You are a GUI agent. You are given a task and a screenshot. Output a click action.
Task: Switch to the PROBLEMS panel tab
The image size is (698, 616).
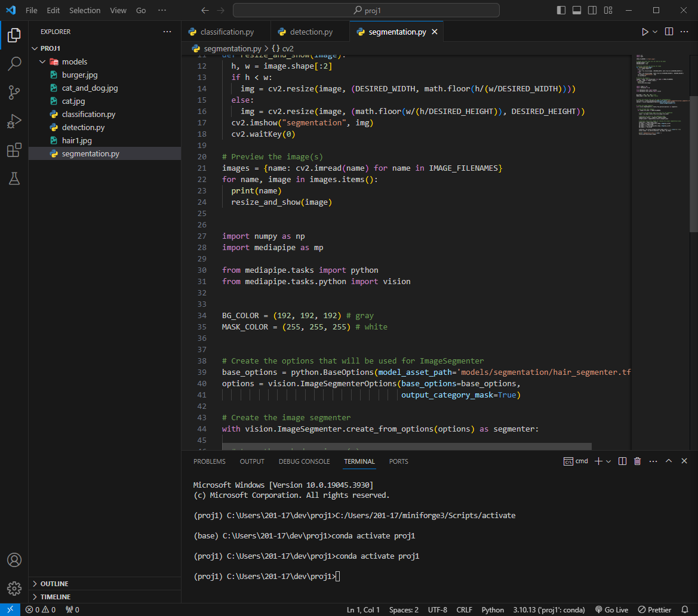(209, 461)
